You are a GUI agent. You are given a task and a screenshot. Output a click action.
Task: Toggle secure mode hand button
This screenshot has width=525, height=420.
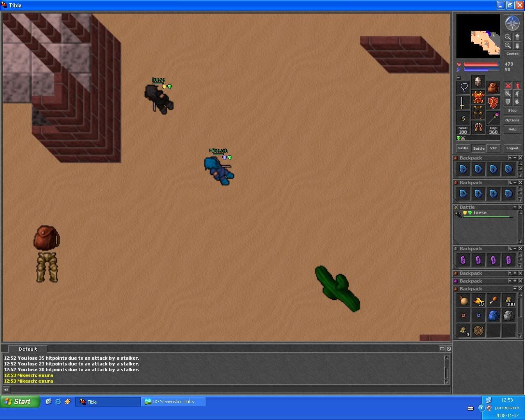pyautogui.click(x=517, y=102)
